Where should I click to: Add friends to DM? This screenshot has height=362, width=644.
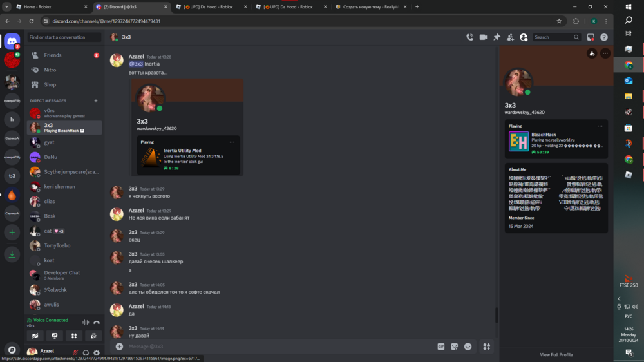pyautogui.click(x=510, y=37)
